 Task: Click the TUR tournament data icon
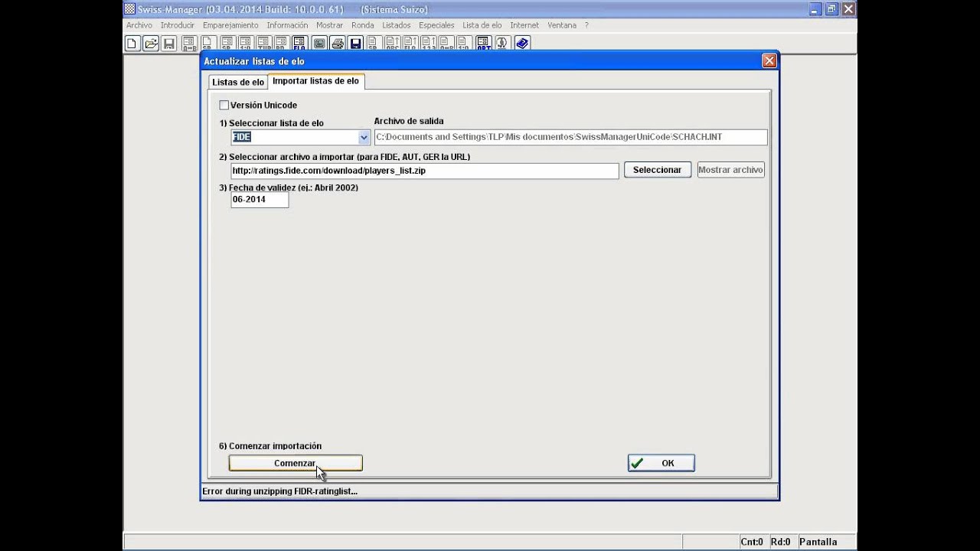click(x=263, y=44)
